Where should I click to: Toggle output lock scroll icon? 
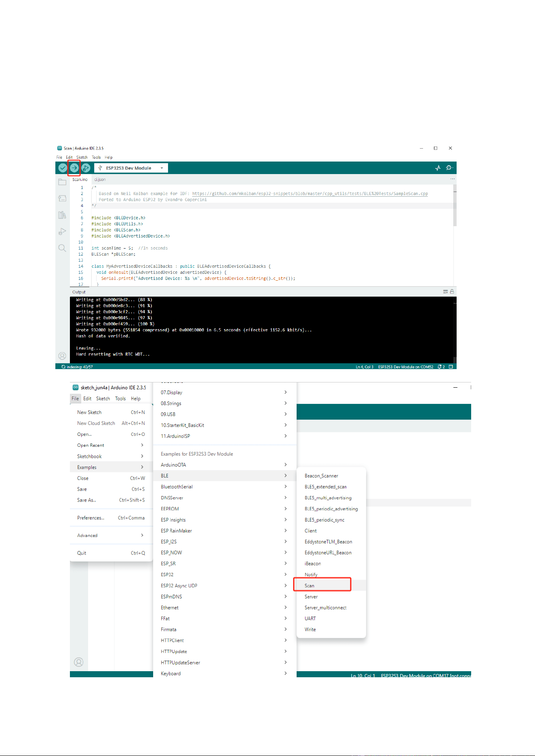coord(452,292)
